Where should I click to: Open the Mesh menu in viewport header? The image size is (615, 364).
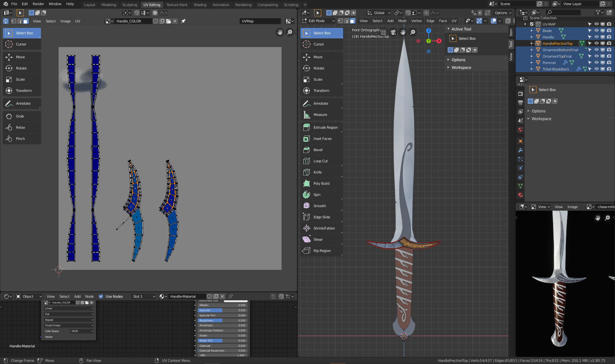pyautogui.click(x=402, y=21)
